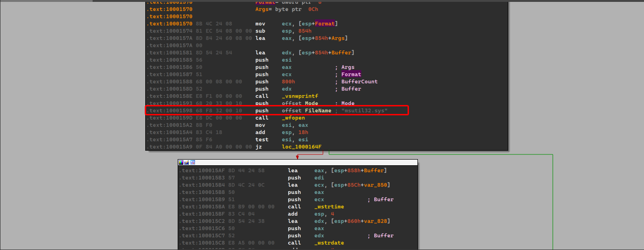Click the _wstrdate function name
The image size is (644, 250).
point(329,243)
